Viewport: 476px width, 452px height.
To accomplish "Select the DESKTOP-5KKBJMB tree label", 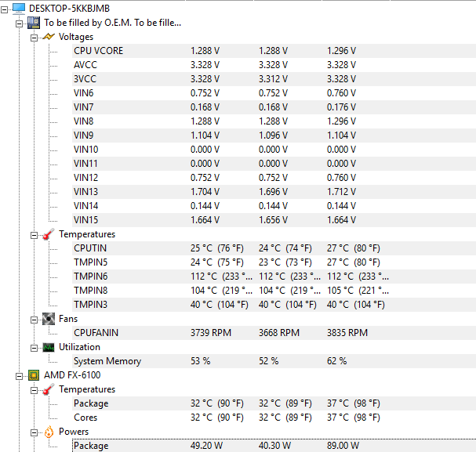I will coord(69,9).
